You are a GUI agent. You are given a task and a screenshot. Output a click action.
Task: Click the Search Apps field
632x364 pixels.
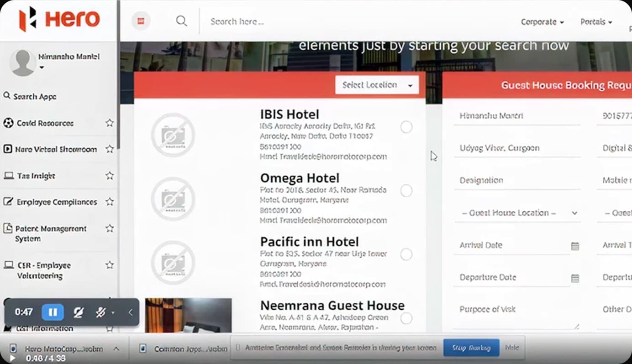(35, 96)
